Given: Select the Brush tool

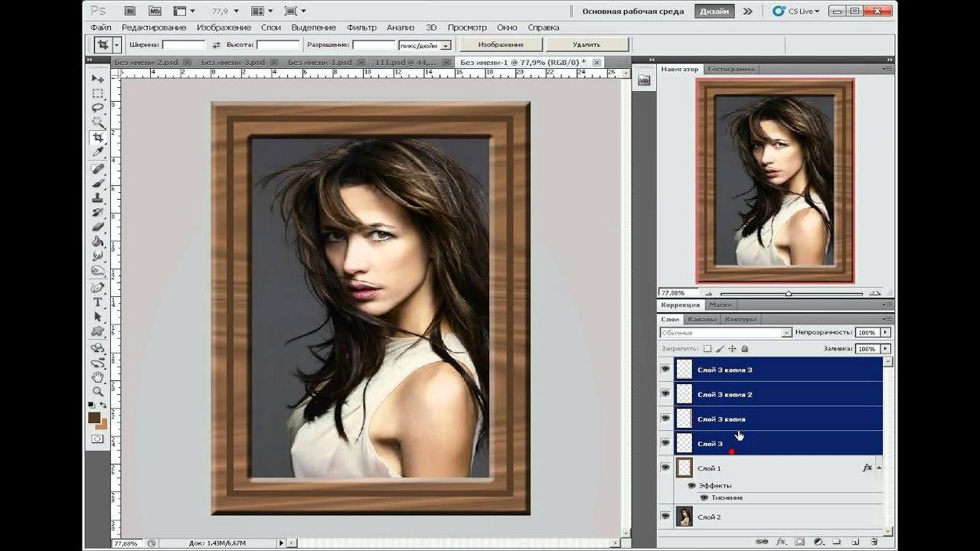Looking at the screenshot, I should (x=98, y=184).
